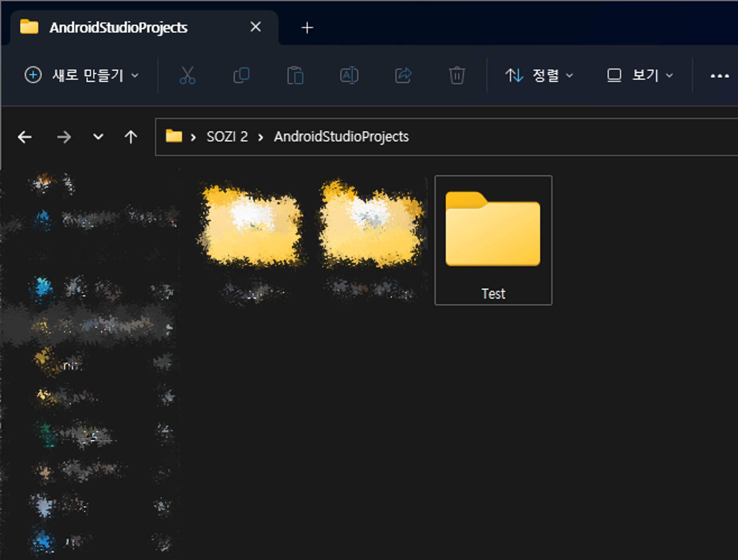Viewport: 738px width, 560px height.
Task: Open the 새로 만들기 (New) menu
Action: tap(82, 75)
